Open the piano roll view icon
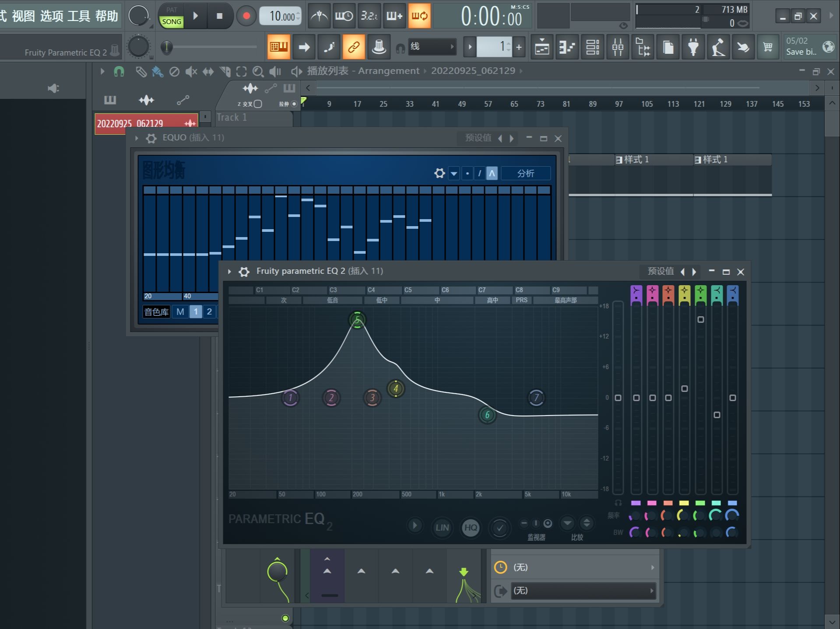The image size is (840, 629). [x=567, y=47]
